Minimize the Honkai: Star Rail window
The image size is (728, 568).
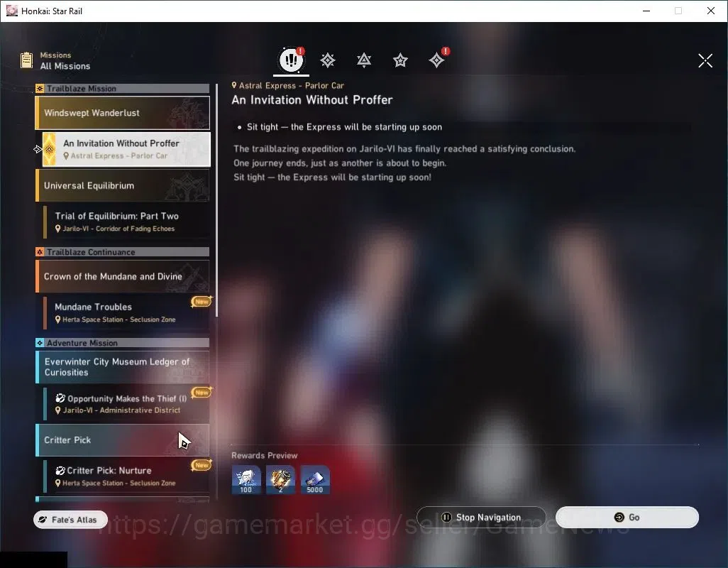pyautogui.click(x=646, y=11)
